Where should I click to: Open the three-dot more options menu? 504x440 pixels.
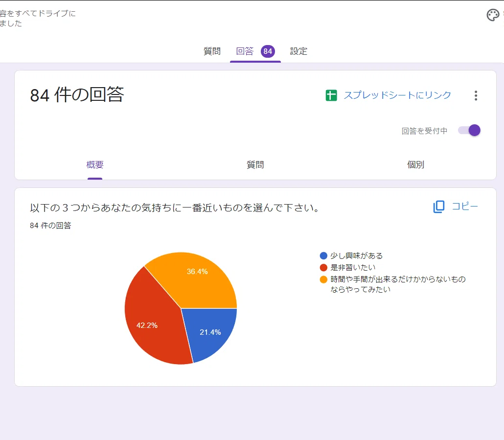[x=476, y=95]
